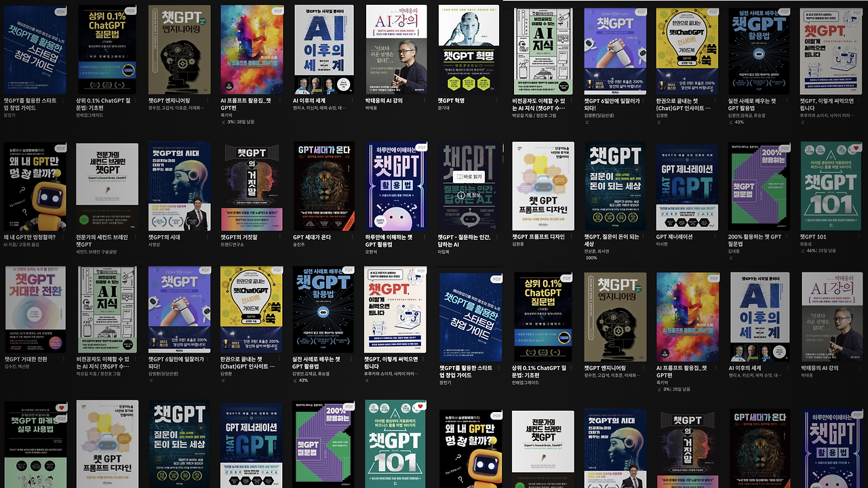
Task: Open bottom-row 전문가의 세컨드 브레인 챗GPT cover
Action: 543,449
